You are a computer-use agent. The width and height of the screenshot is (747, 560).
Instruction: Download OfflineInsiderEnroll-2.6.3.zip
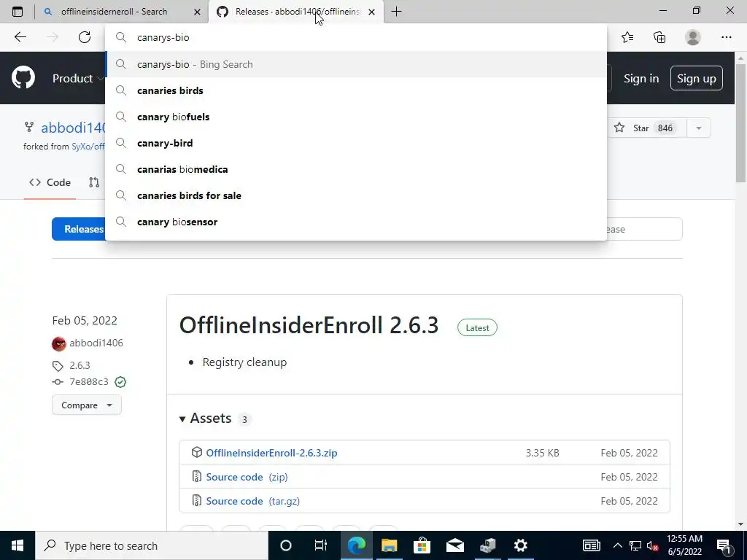271,453
